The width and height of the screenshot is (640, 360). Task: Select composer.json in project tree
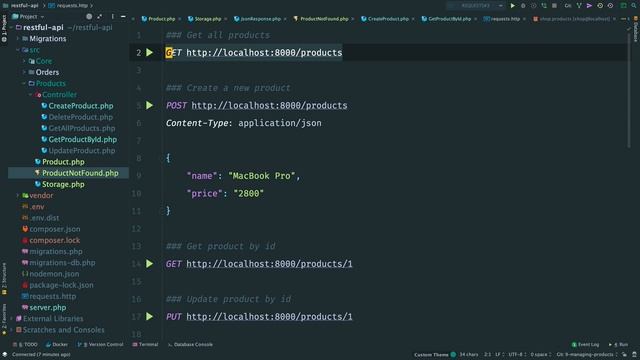54,229
